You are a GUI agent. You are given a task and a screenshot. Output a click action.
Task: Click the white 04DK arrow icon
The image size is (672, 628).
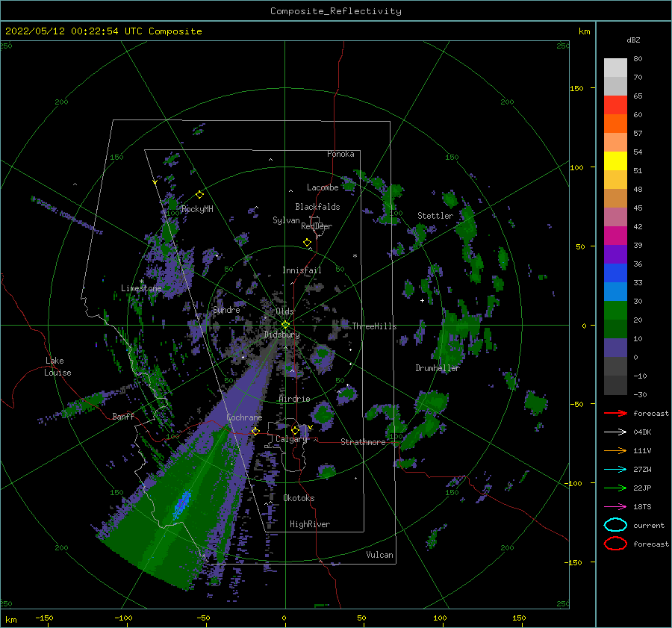615,432
